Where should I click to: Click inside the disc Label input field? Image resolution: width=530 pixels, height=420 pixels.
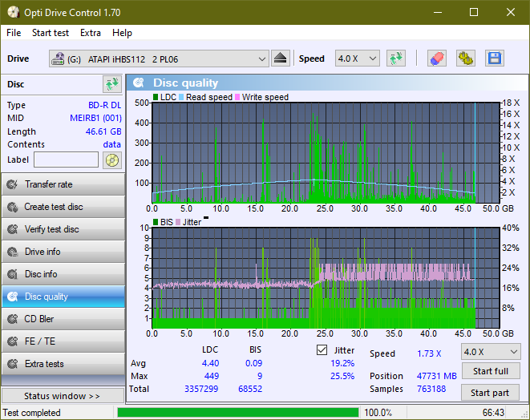click(x=67, y=160)
